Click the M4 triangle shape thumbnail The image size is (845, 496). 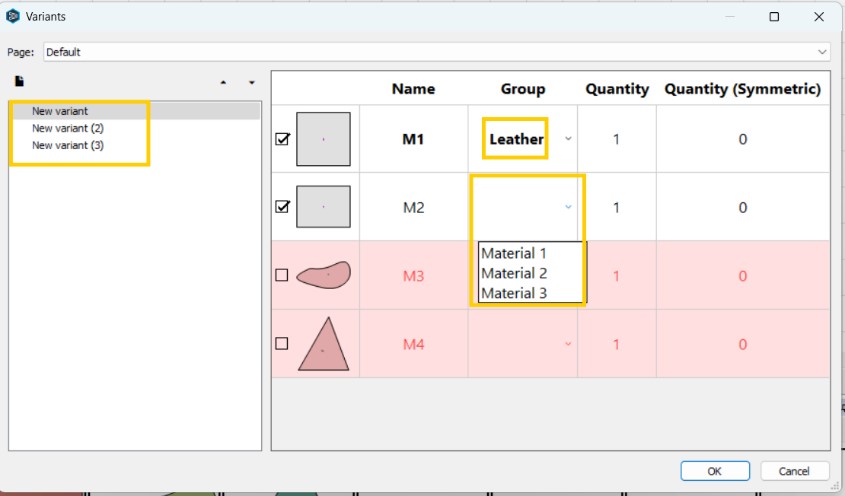pyautogui.click(x=323, y=344)
